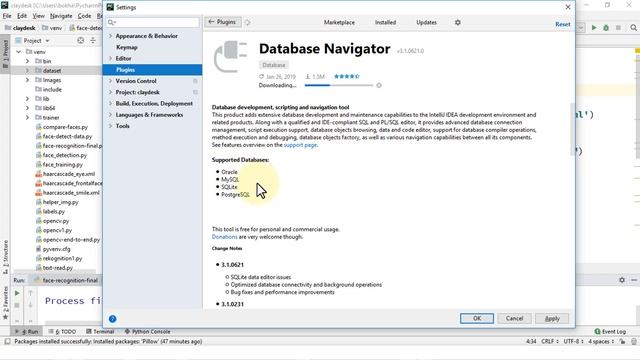Click the CRLF line separator status item
This screenshot has width=640, height=360.
click(549, 341)
